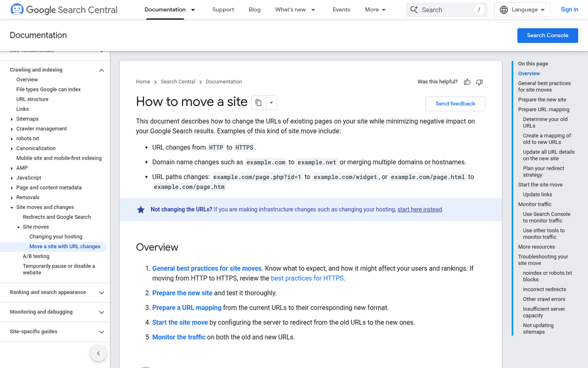This screenshot has height=368, width=588.
Task: Expand Ranking and search appearance section
Action: (x=101, y=292)
